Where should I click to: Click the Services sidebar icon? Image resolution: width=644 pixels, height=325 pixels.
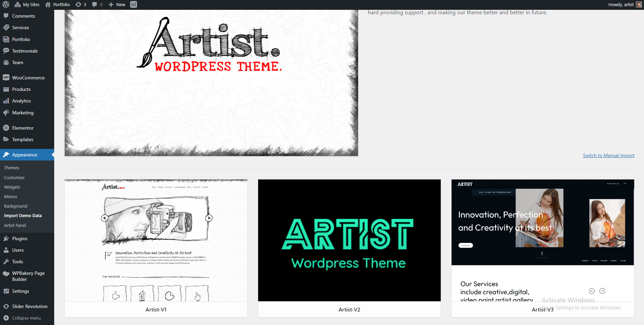tap(6, 27)
